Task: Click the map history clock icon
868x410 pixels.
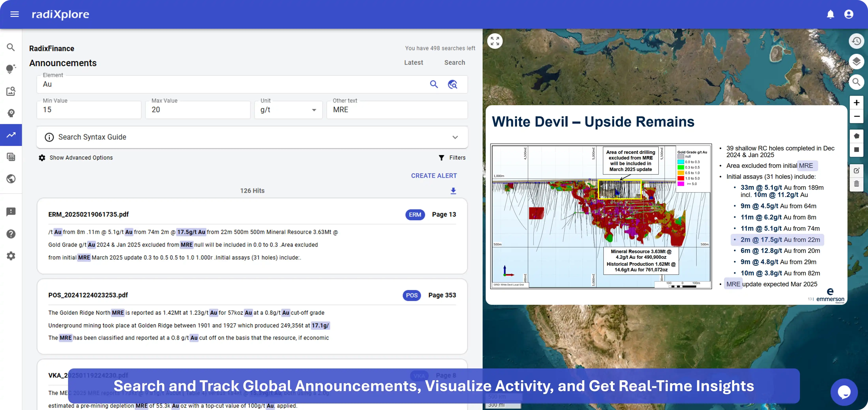Action: pyautogui.click(x=856, y=41)
